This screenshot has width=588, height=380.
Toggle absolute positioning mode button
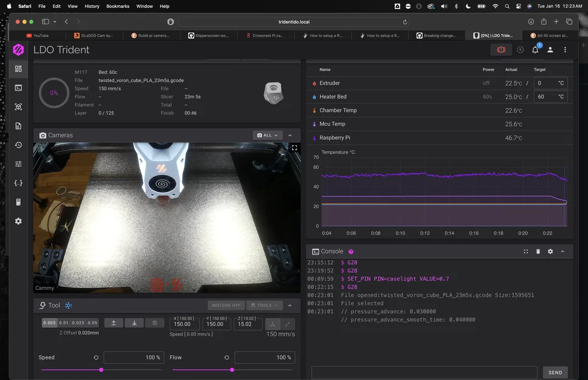pos(272,323)
